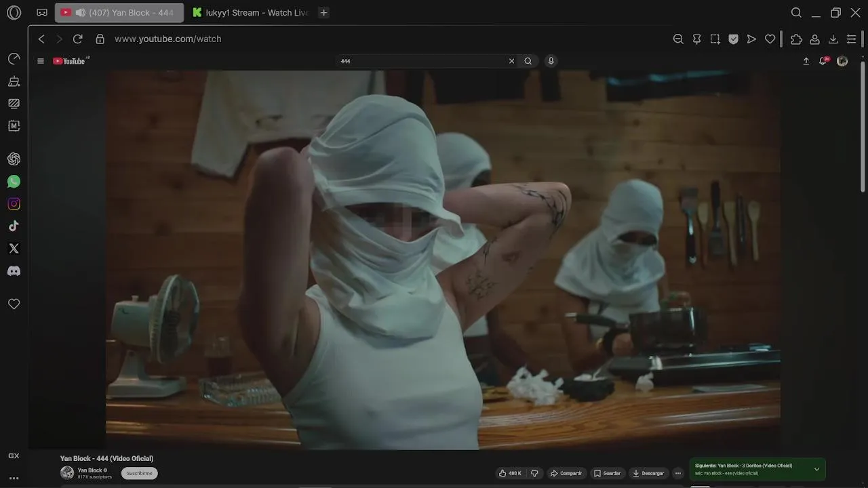Screen dimensions: 868x488
Task: Switch to the lukyy1 Stream tab
Action: [x=250, y=12]
